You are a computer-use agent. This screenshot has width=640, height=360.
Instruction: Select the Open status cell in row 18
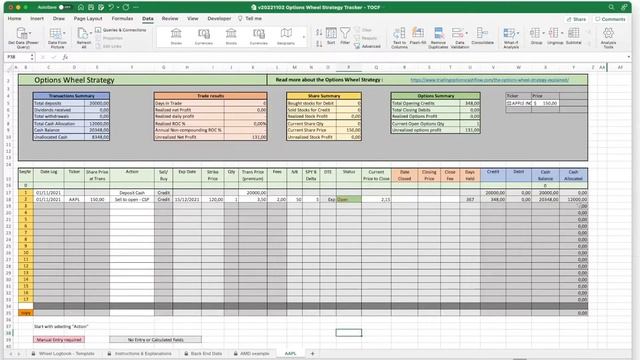click(x=349, y=200)
